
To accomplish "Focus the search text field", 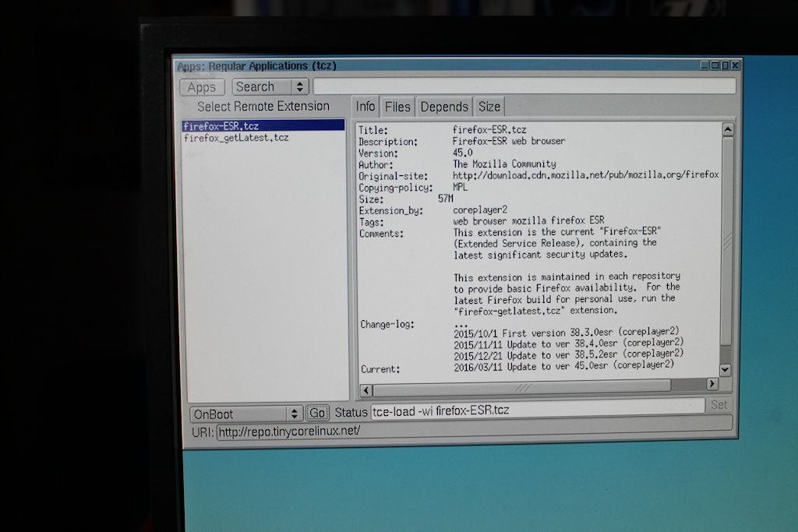I will tap(524, 86).
